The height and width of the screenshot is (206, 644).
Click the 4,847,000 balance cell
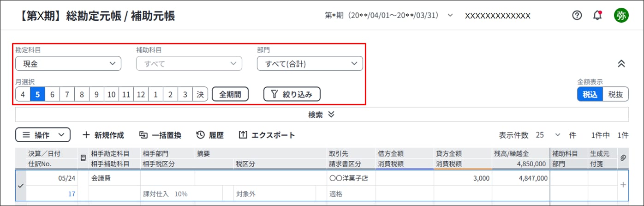521,178
